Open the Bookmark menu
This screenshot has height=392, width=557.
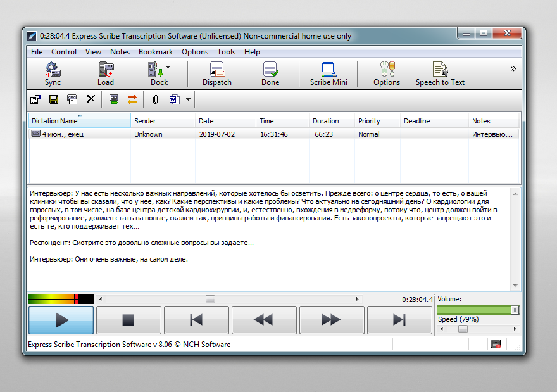point(156,52)
